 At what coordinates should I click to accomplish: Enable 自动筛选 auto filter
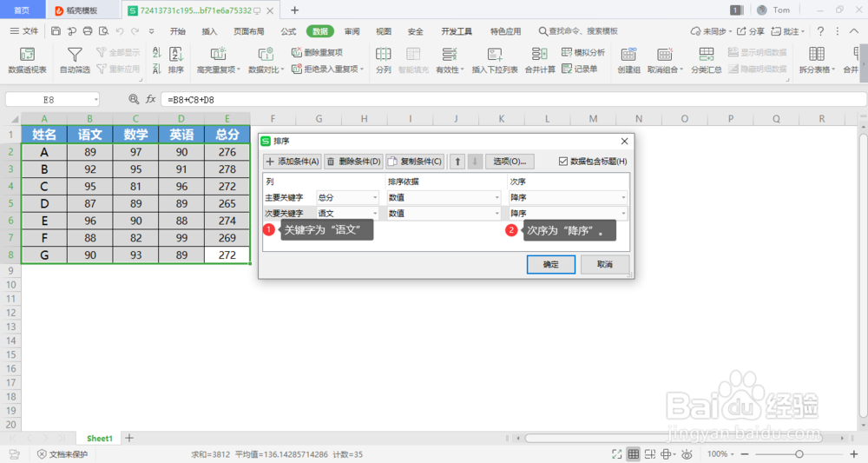pyautogui.click(x=75, y=60)
